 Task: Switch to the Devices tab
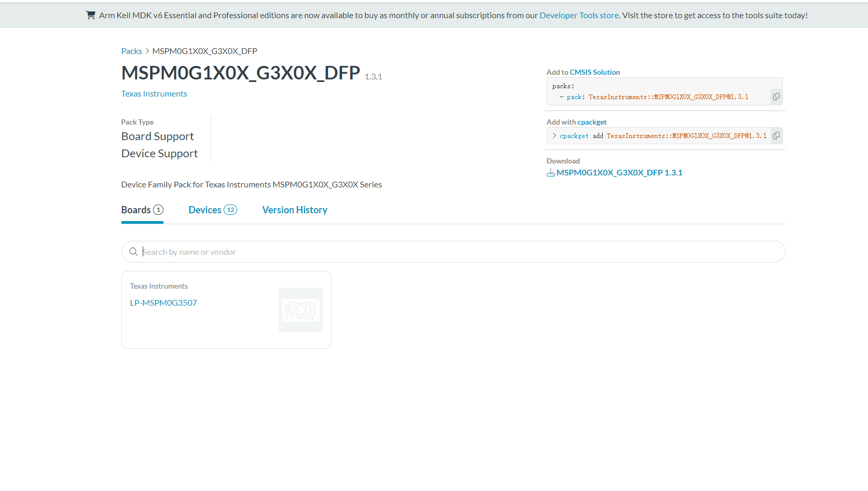click(213, 210)
